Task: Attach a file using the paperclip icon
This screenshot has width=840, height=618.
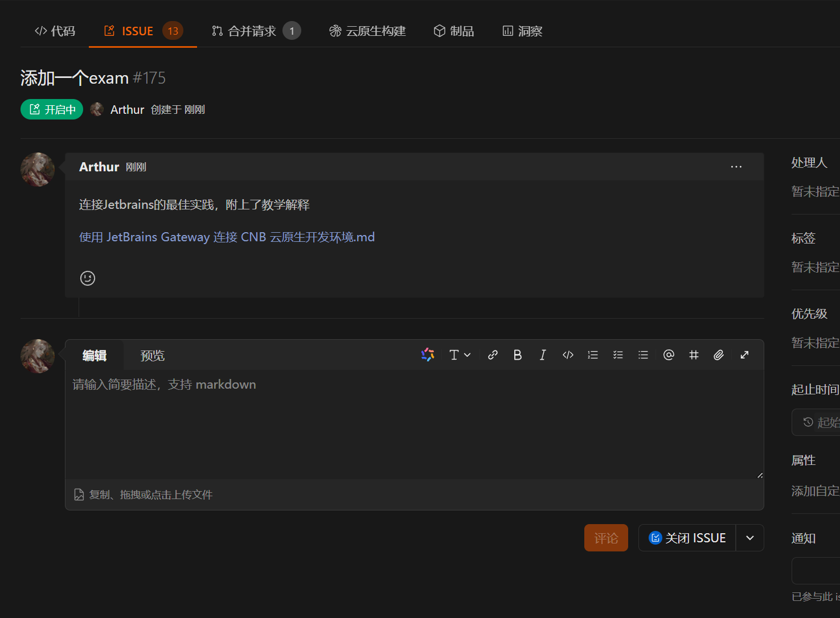Action: click(719, 355)
